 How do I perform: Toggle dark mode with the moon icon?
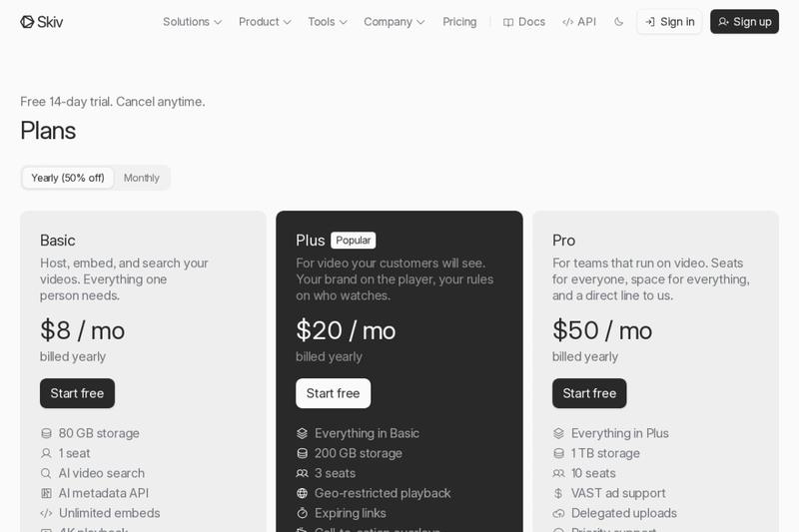tap(618, 22)
